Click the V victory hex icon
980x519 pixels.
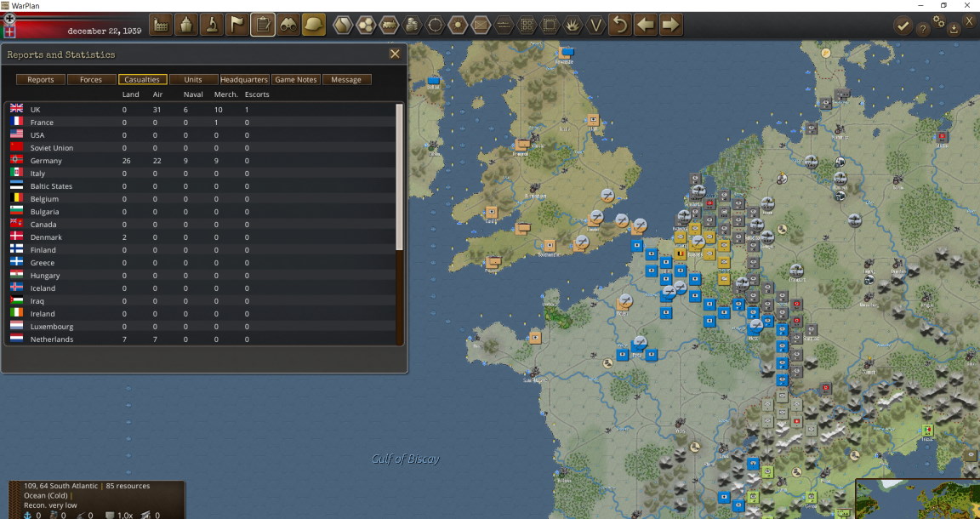point(596,25)
